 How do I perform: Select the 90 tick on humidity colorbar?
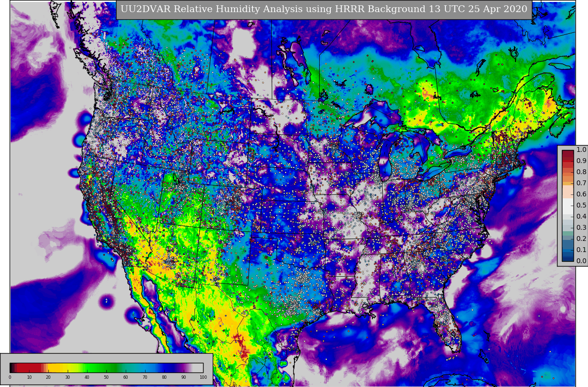click(x=184, y=377)
